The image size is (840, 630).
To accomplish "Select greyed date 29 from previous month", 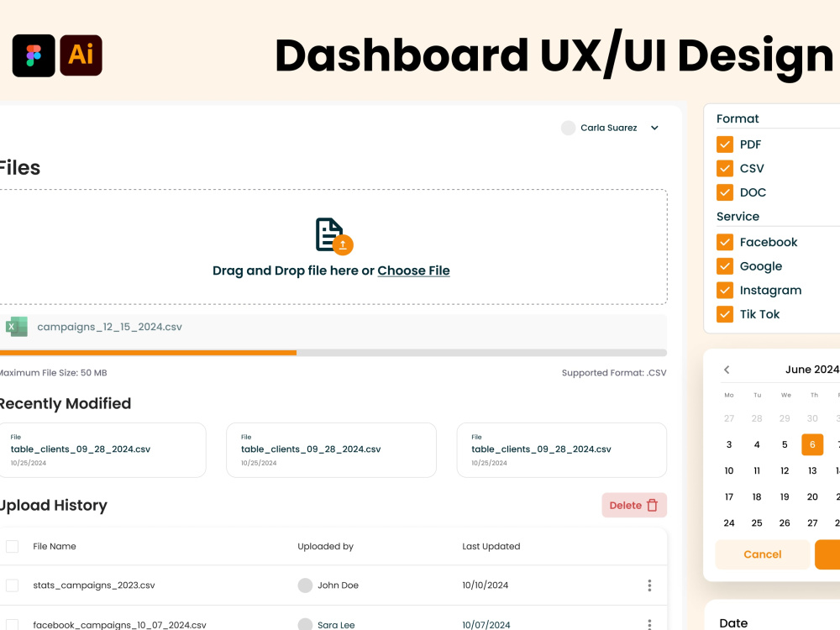I will click(x=785, y=418).
